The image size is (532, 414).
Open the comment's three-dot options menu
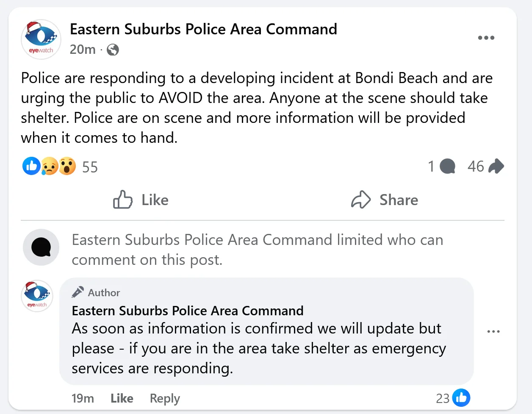coord(493,331)
